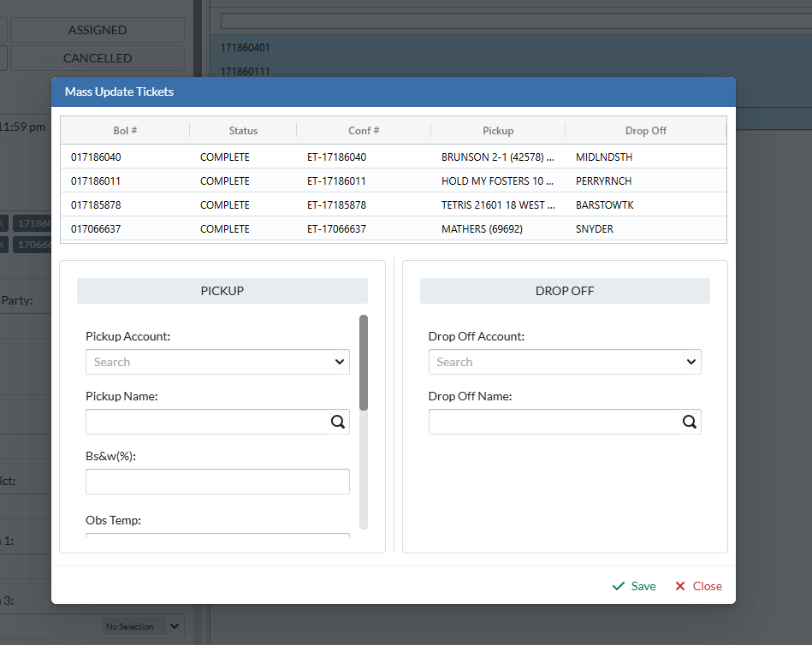Click the Drop Off Name search magnifier icon

(690, 422)
